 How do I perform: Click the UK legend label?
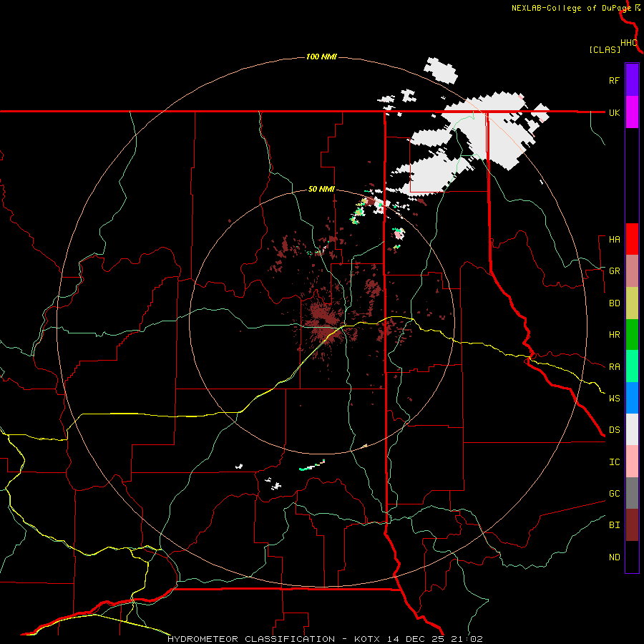click(615, 112)
